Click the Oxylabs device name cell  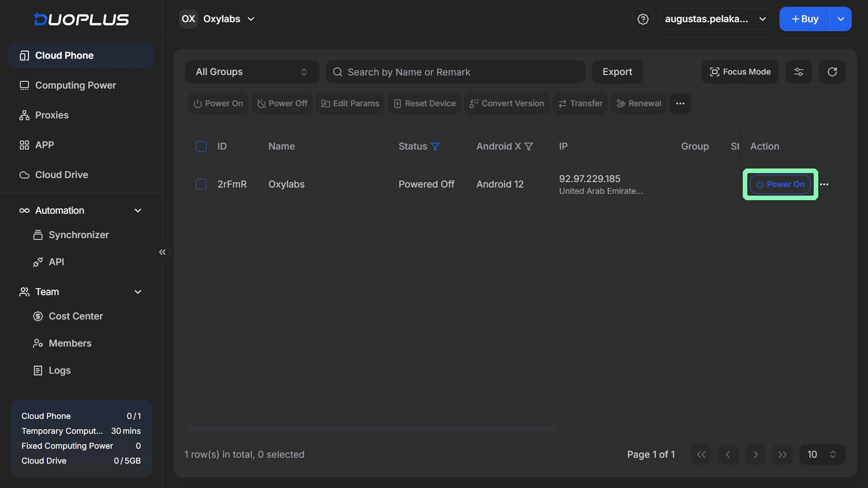(x=286, y=184)
